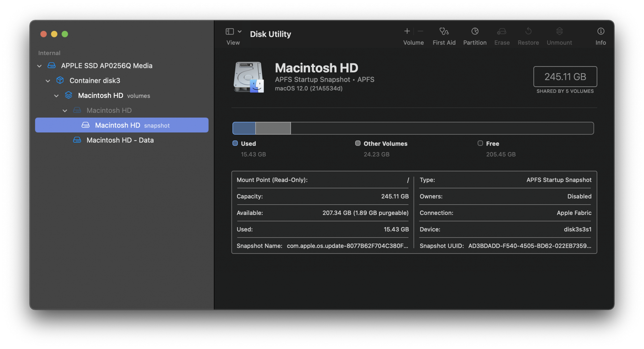Click the dark Free segment of usage bar
This screenshot has width=644, height=349.
pyautogui.click(x=442, y=128)
